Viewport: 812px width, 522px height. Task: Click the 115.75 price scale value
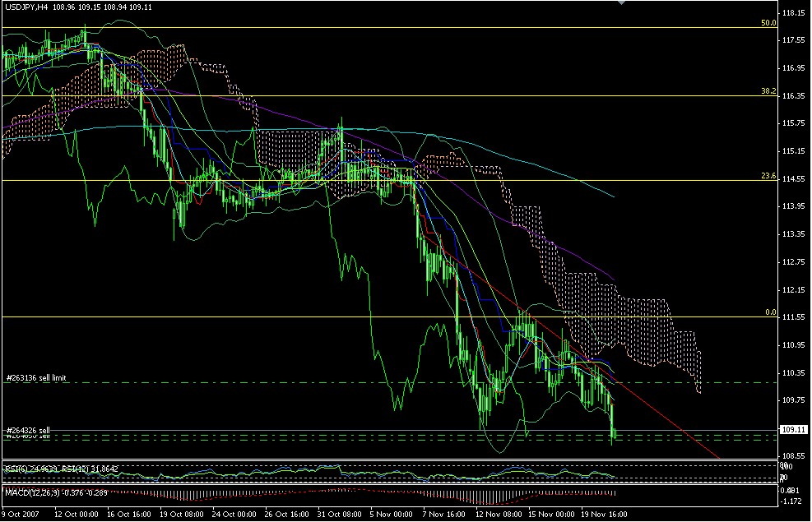[794, 123]
